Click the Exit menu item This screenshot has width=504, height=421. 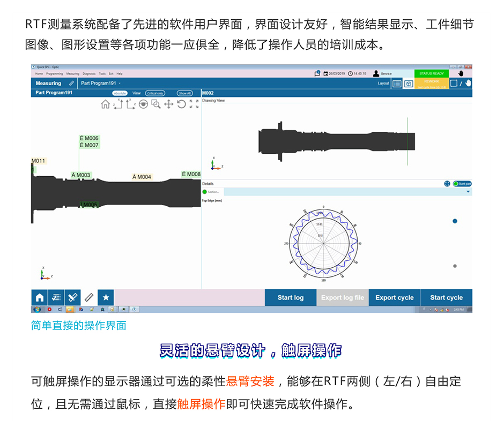point(111,73)
